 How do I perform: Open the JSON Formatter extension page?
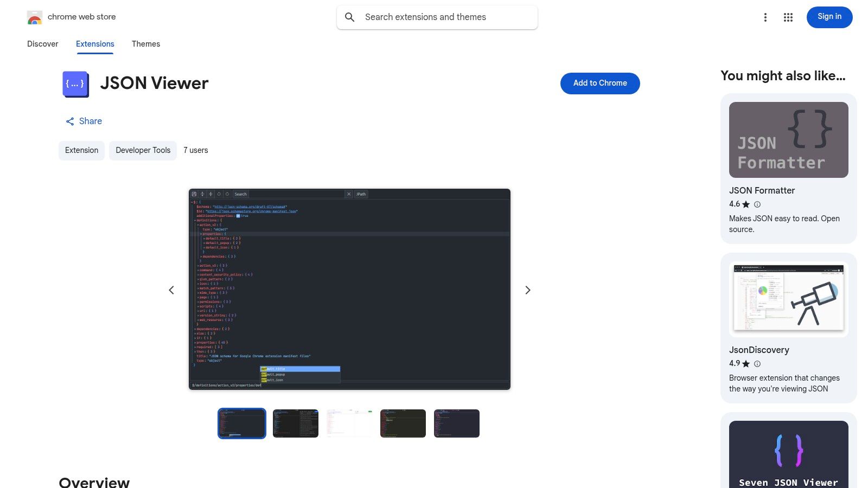(788, 139)
